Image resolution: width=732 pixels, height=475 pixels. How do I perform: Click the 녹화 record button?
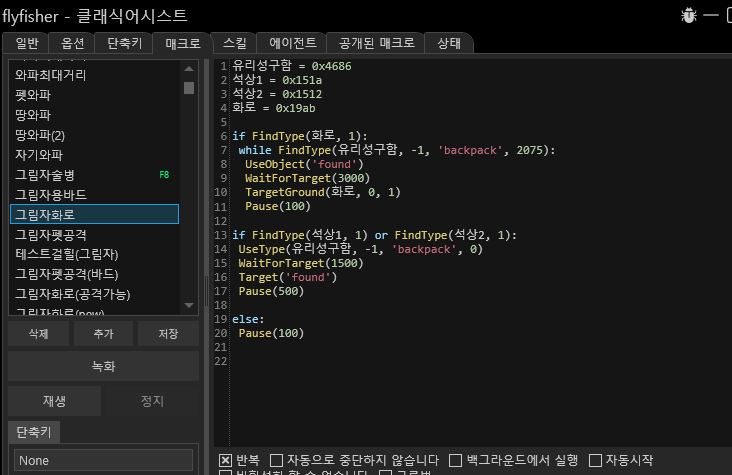103,366
